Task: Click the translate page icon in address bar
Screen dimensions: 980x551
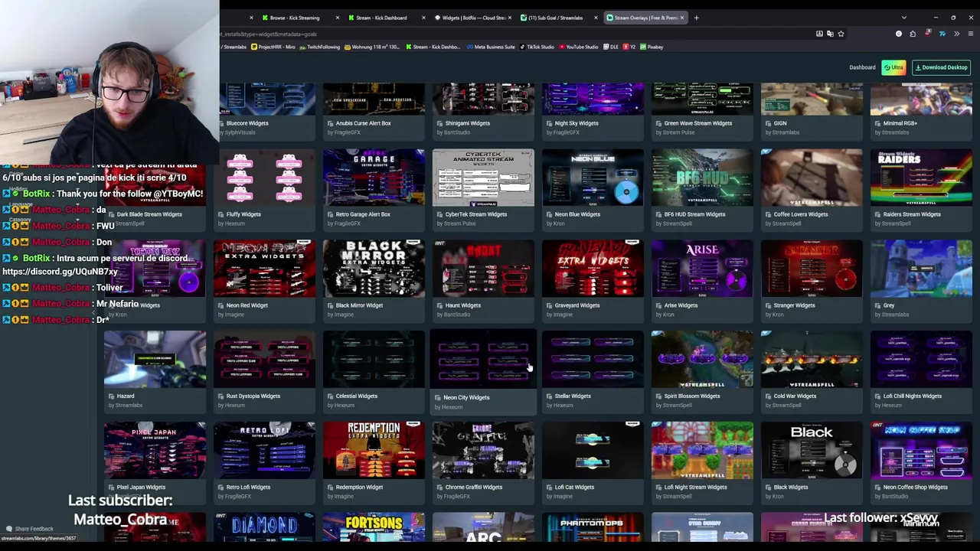Action: (830, 34)
